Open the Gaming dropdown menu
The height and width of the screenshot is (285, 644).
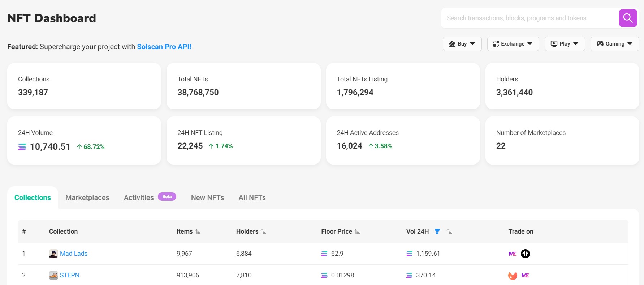pyautogui.click(x=614, y=44)
